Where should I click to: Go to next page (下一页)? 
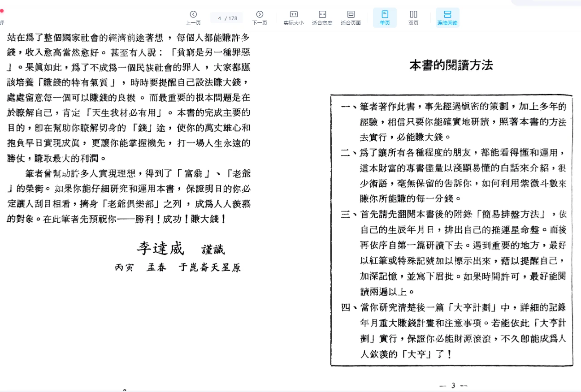point(260,18)
